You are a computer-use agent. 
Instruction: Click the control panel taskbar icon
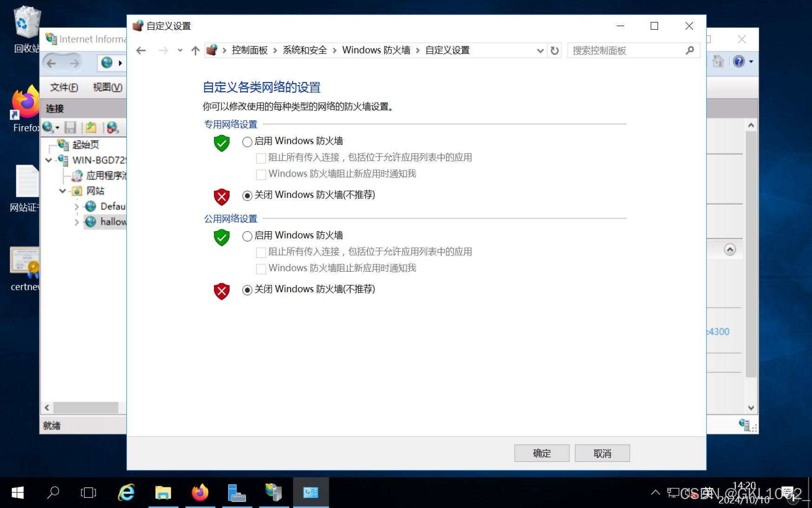[x=311, y=493]
